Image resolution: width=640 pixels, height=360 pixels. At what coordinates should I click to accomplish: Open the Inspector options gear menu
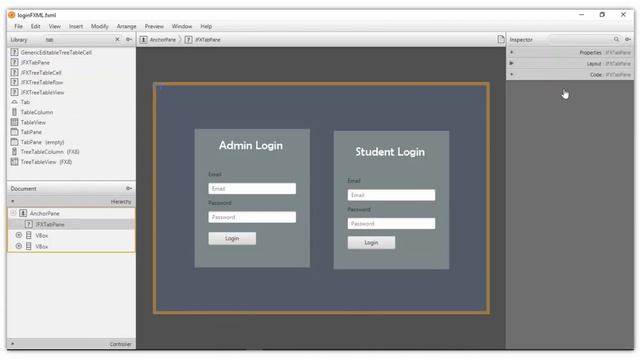[x=628, y=39]
